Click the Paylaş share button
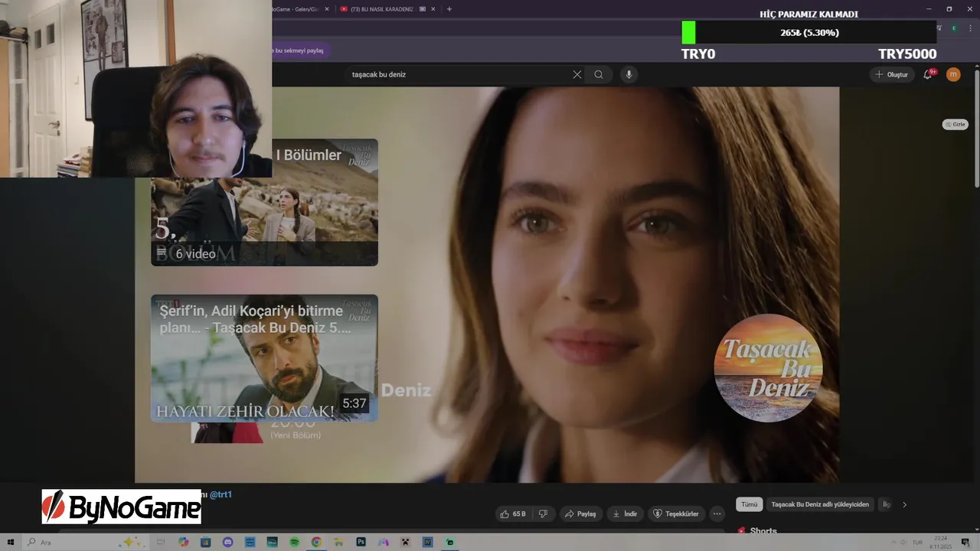This screenshot has height=551, width=980. pyautogui.click(x=581, y=514)
